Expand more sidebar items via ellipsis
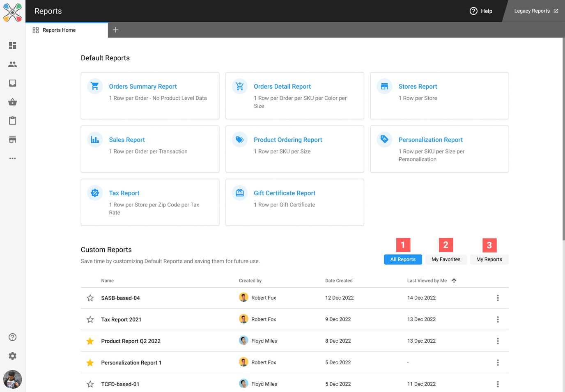This screenshot has width=565, height=392. pyautogui.click(x=12, y=158)
